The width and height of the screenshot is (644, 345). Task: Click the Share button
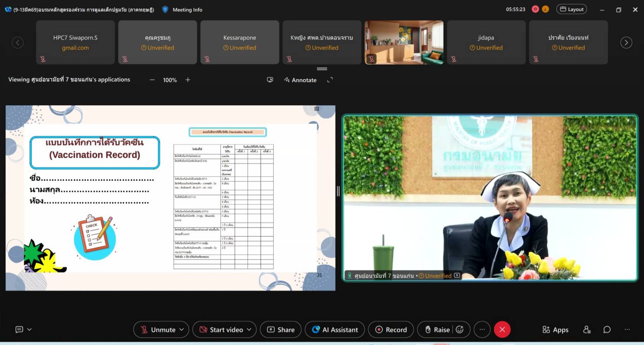(281, 330)
